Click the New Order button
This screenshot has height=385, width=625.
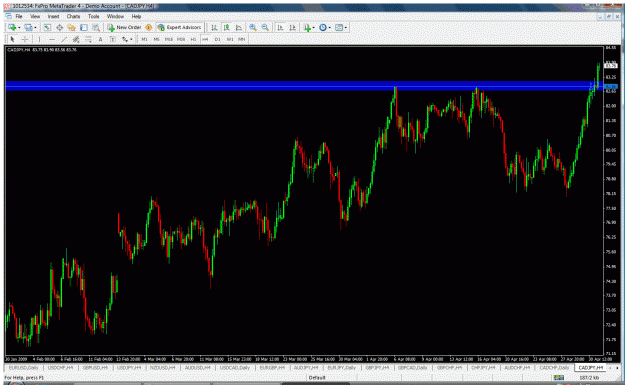pyautogui.click(x=124, y=27)
